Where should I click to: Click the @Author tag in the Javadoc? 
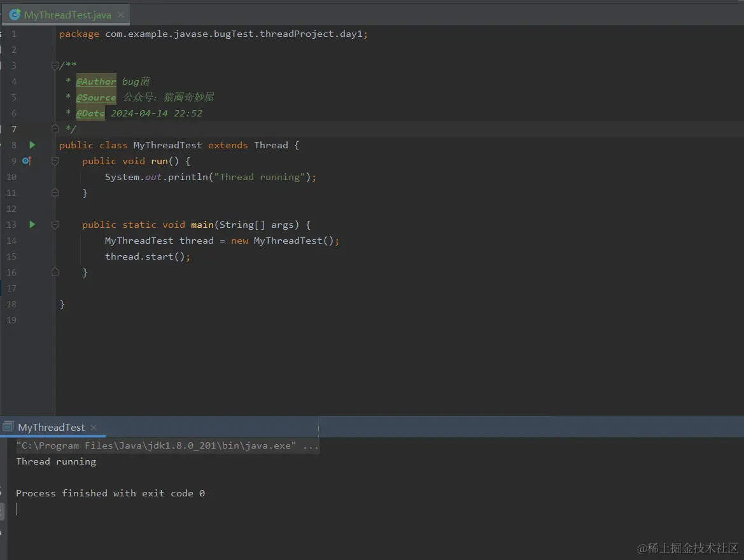coord(96,81)
